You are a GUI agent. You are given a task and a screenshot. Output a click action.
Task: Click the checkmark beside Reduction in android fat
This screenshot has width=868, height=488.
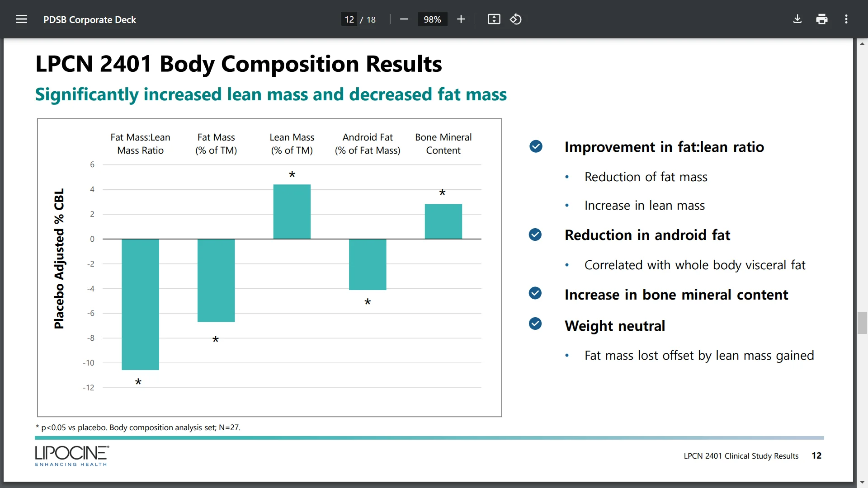click(x=535, y=235)
